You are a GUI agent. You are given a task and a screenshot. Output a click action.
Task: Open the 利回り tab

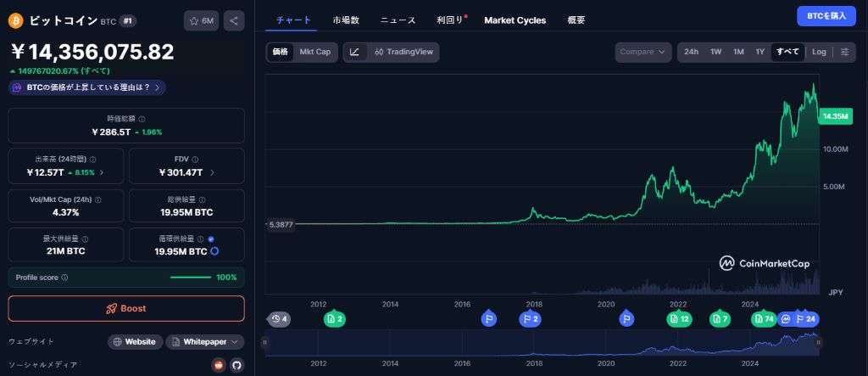tap(451, 20)
